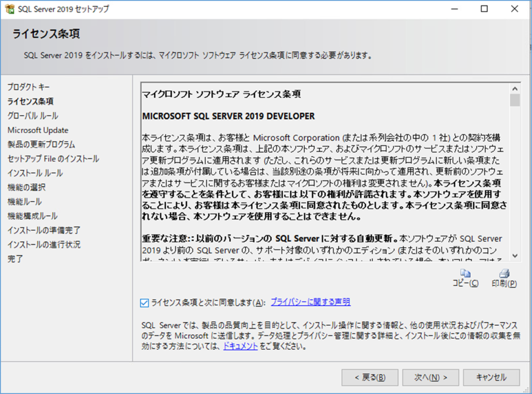Click the SQL Server setup title bar icon
This screenshot has width=532, height=394.
point(9,9)
